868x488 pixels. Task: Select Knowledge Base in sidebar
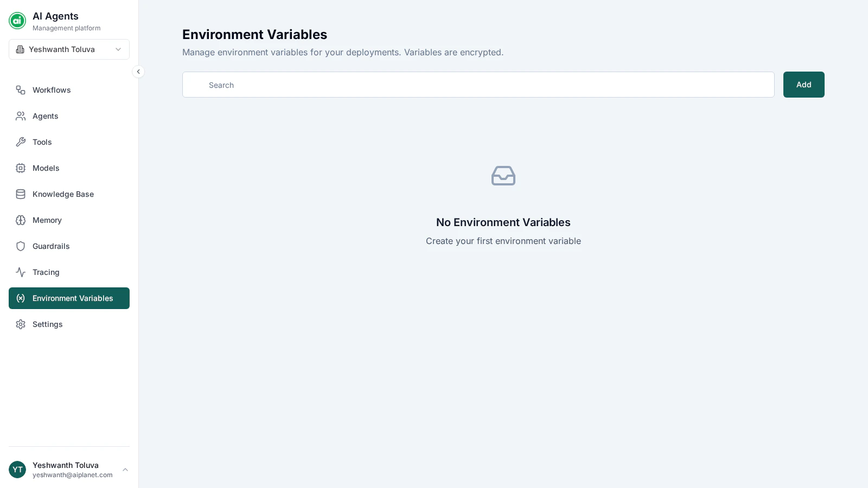69,194
